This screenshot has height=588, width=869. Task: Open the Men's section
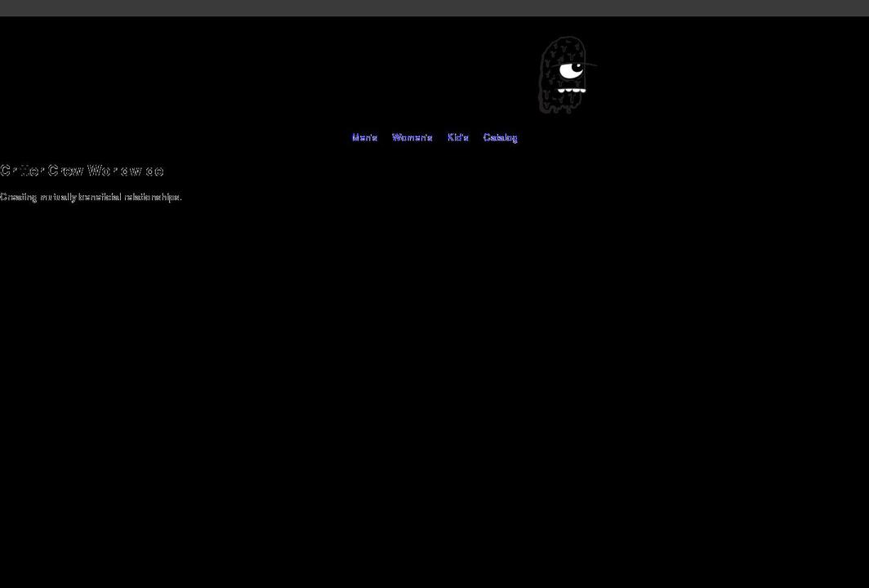(364, 137)
